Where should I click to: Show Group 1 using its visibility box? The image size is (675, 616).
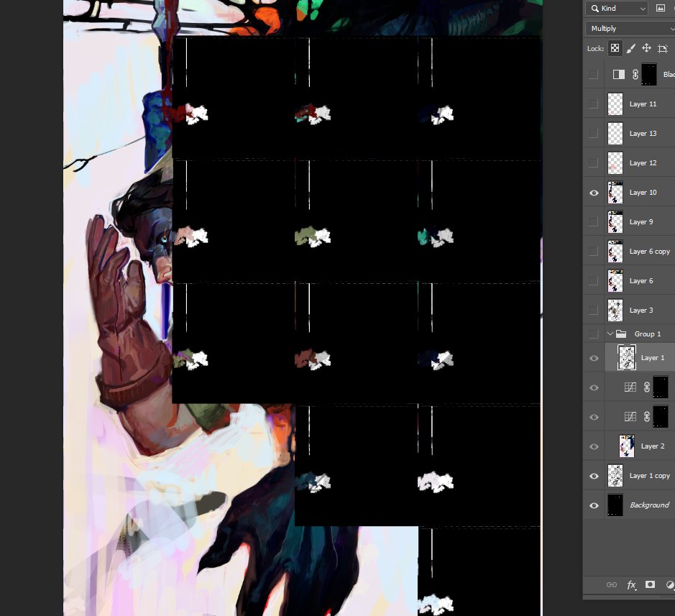point(594,334)
